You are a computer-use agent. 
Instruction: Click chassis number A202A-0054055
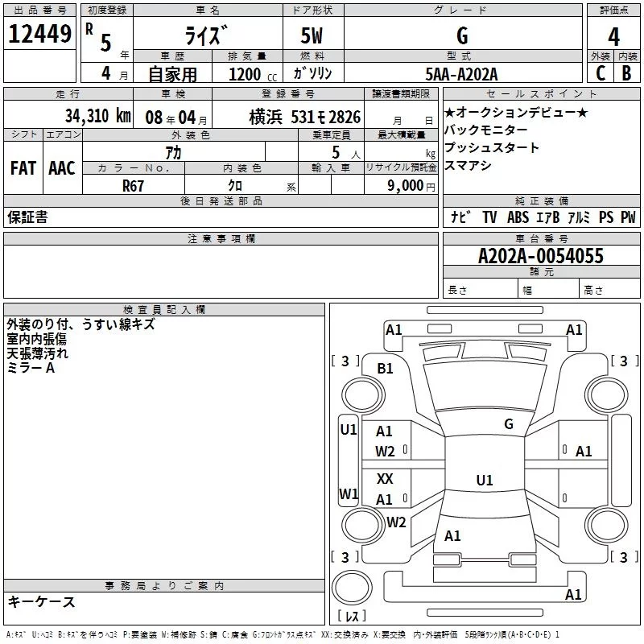pos(541,256)
